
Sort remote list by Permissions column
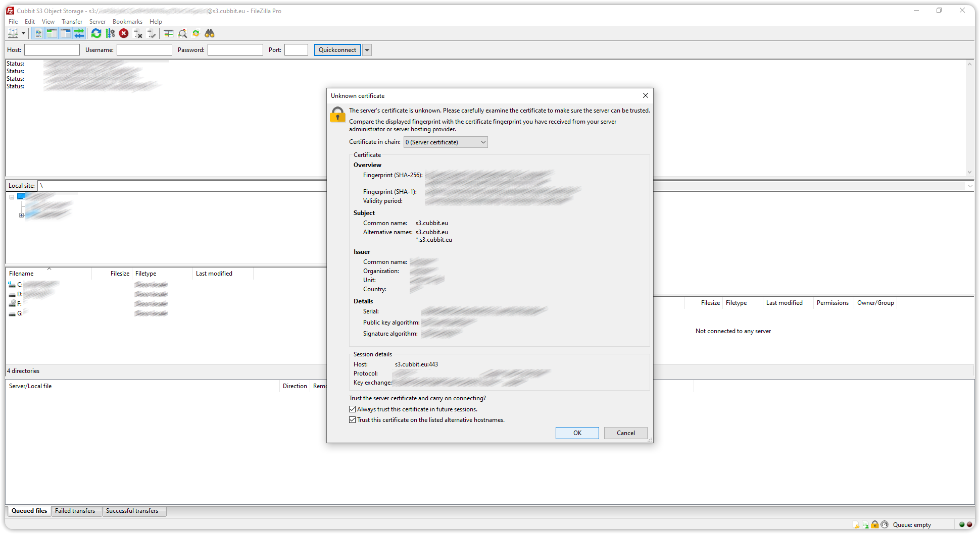click(833, 303)
